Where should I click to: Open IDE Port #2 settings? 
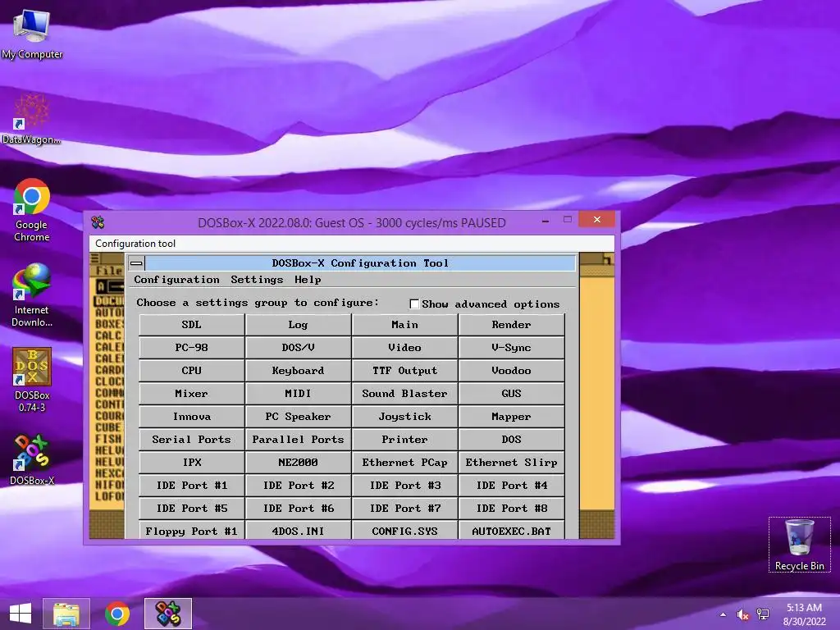pos(298,486)
